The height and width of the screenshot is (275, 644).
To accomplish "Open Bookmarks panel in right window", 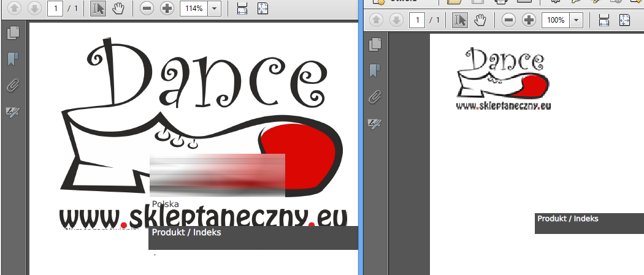I will pyautogui.click(x=375, y=71).
